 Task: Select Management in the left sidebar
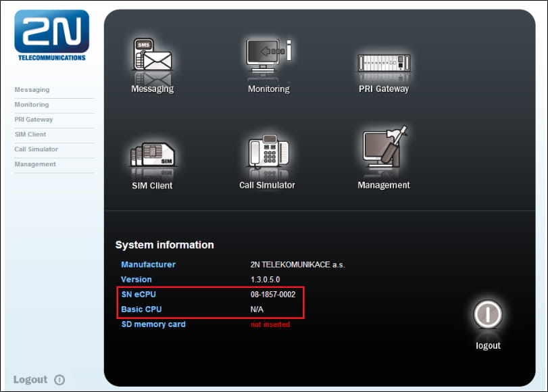(x=35, y=164)
